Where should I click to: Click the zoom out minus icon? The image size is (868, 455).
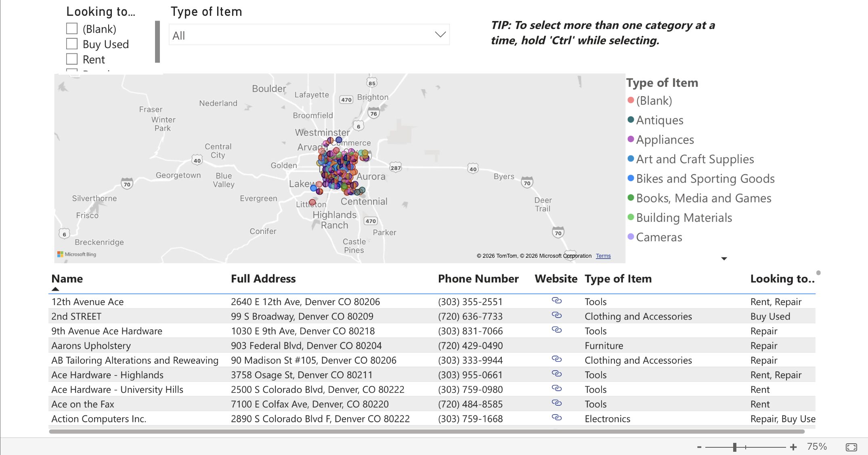(x=699, y=447)
